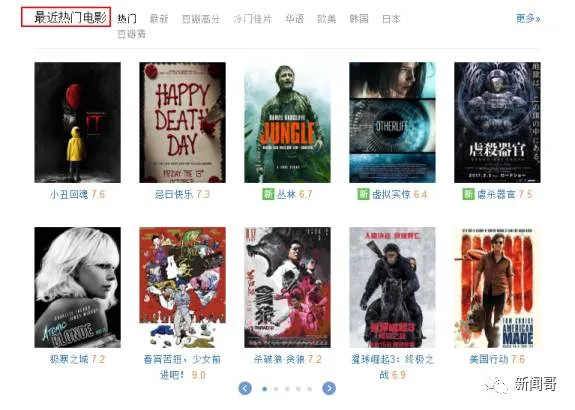Open 更多» to see more movies
Screen dimensions: 575x410
tap(528, 18)
